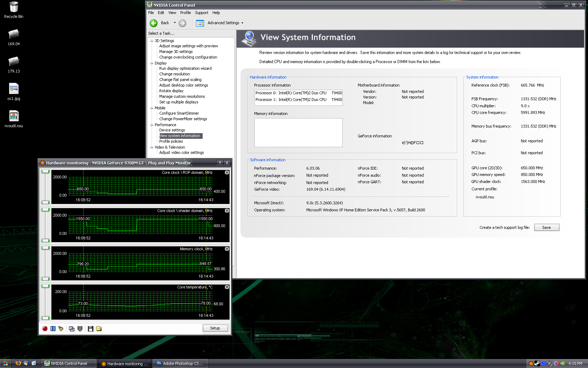The width and height of the screenshot is (588, 368).
Task: Select Adjust video color settings
Action: tap(182, 152)
